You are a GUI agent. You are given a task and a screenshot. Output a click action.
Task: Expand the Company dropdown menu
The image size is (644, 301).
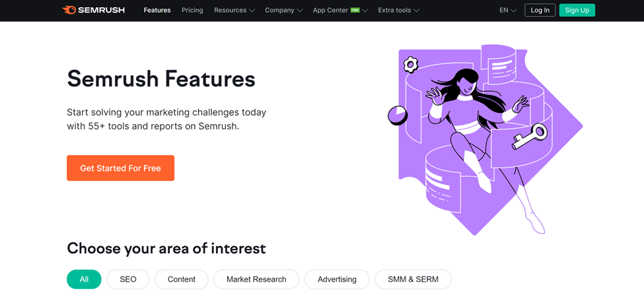point(284,11)
